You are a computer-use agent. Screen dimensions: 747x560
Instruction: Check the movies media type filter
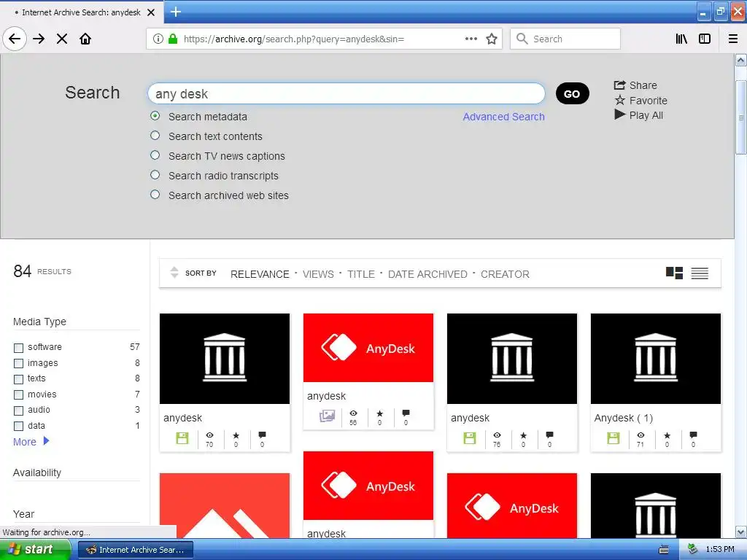click(x=18, y=394)
